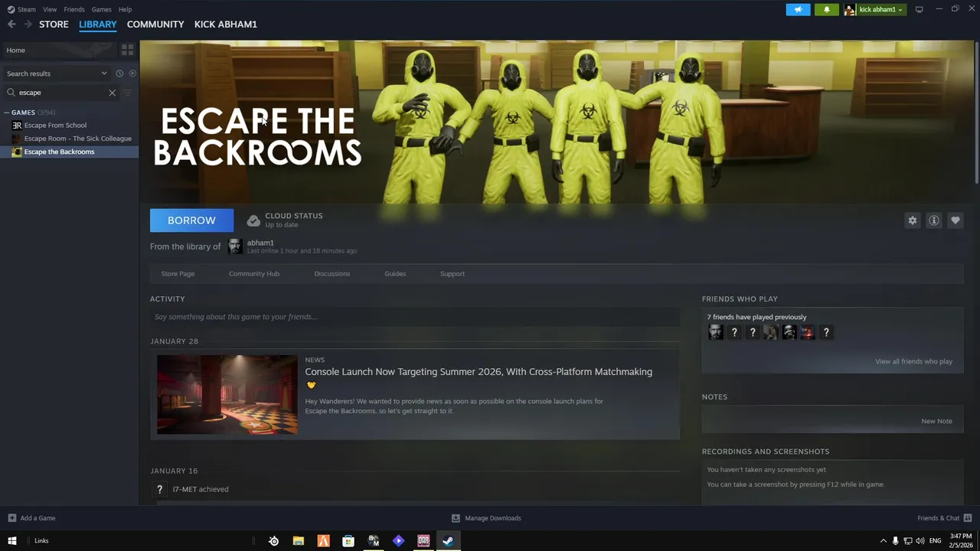980x551 pixels.
Task: Switch to LIBRARY tab
Action: click(98, 24)
